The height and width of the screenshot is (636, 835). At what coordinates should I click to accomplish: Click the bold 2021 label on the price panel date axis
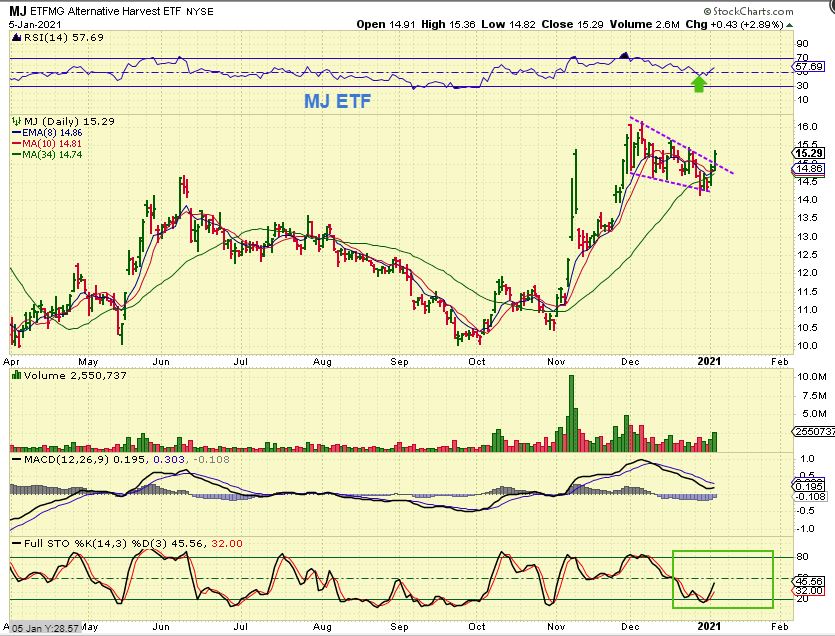[709, 362]
